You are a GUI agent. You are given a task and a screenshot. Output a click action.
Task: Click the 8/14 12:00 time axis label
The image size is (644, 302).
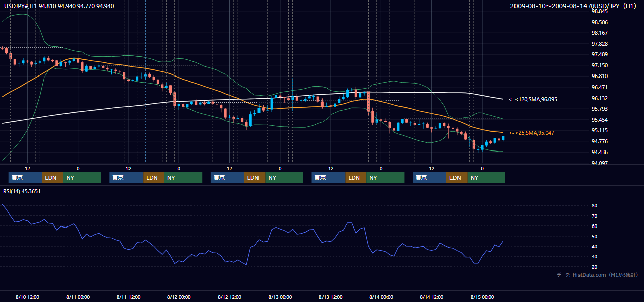pyautogui.click(x=432, y=297)
